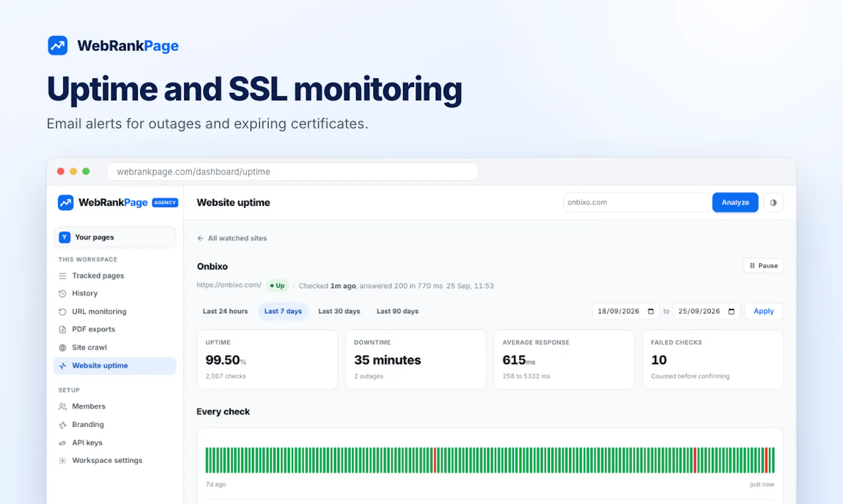Screen dimensions: 843x504
Task: Click the back arrow before All watched sites
Action: (x=200, y=238)
